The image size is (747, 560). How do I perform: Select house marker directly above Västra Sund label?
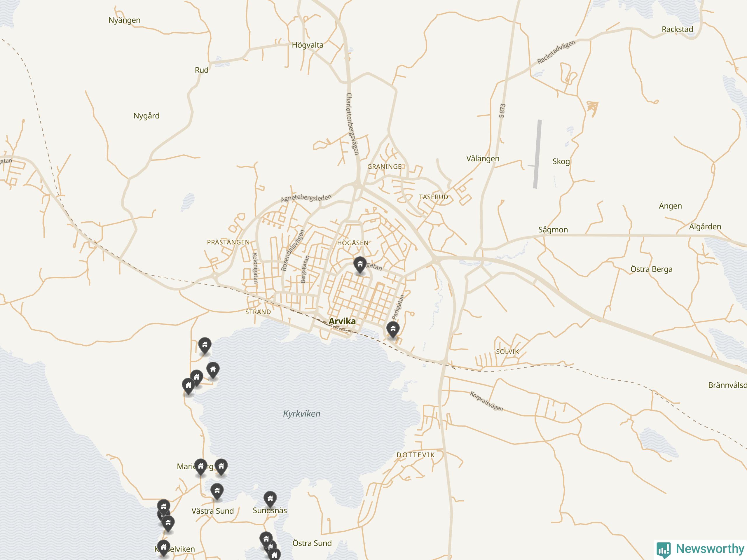(x=217, y=491)
